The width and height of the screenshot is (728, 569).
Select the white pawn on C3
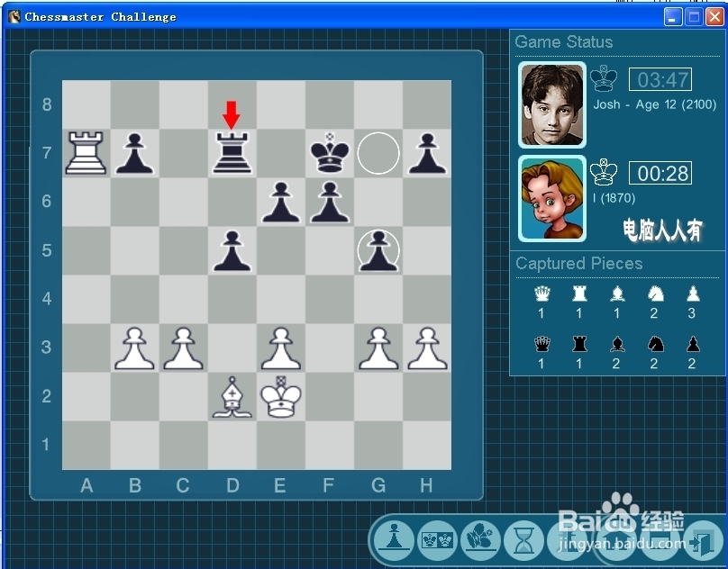pyautogui.click(x=184, y=348)
